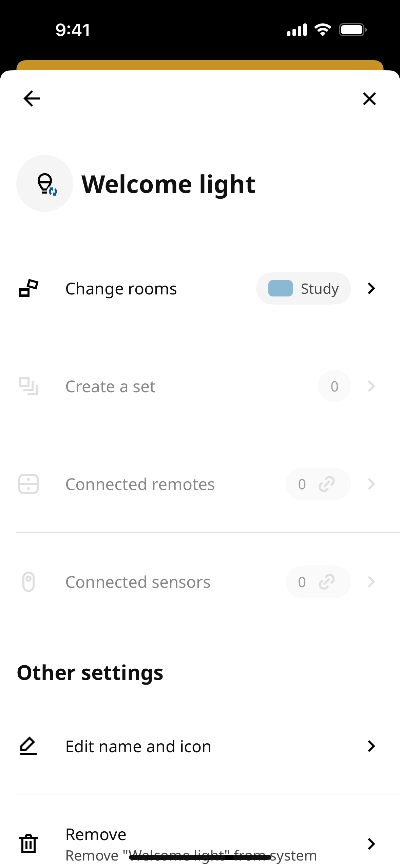
Task: Tap the pencil edit icon
Action: tap(28, 746)
